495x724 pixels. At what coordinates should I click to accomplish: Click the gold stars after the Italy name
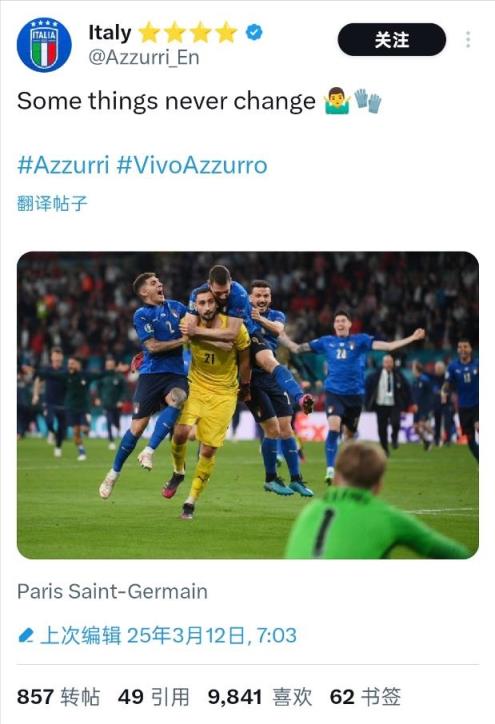188,32
